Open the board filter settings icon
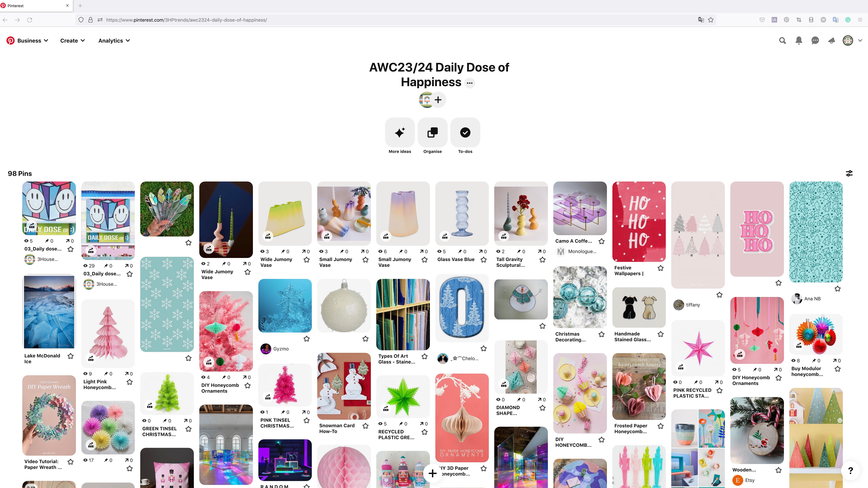Viewport: 868px width, 488px height. [x=849, y=173]
